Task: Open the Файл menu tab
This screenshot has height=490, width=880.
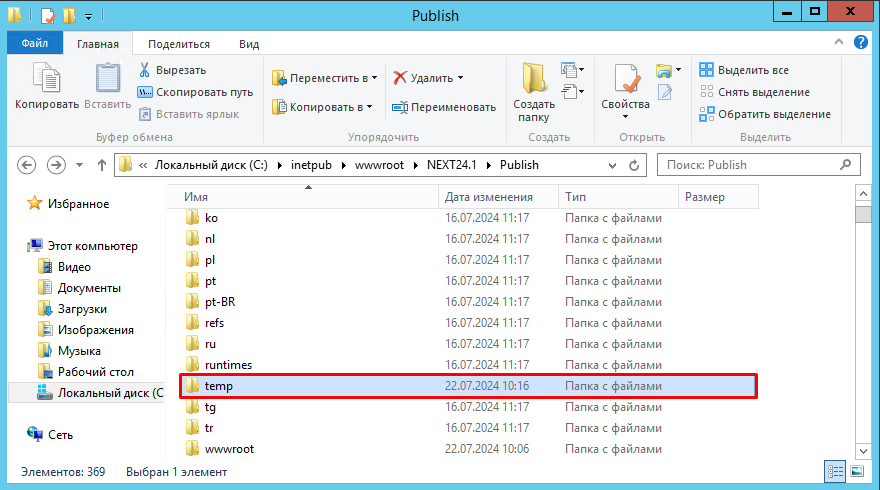Action: (x=35, y=43)
